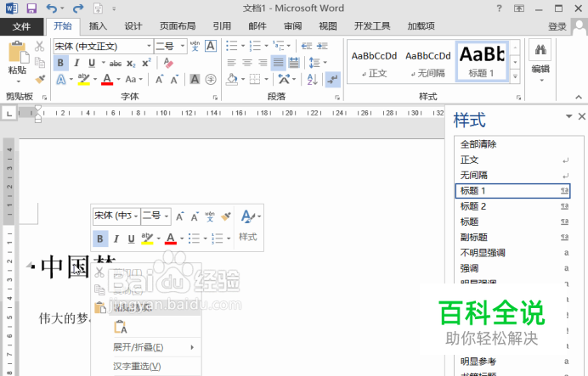Click the Format Painter brush in ribbon
The height and width of the screenshot is (376, 588).
(40, 79)
